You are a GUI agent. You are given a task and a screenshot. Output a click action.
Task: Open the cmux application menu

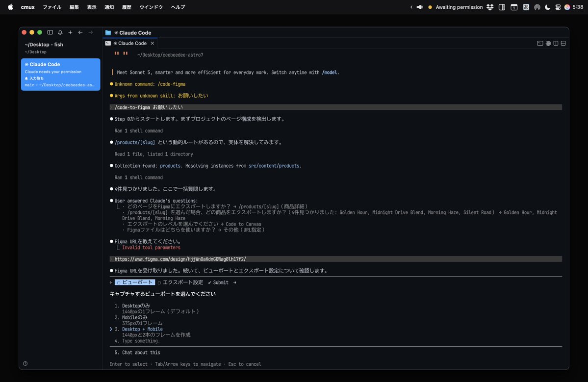point(28,7)
